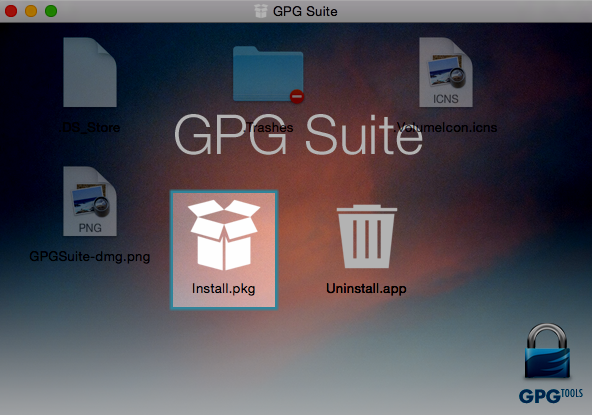The image size is (592, 415).
Task: Click the Install.pkg file name label
Action: point(224,289)
